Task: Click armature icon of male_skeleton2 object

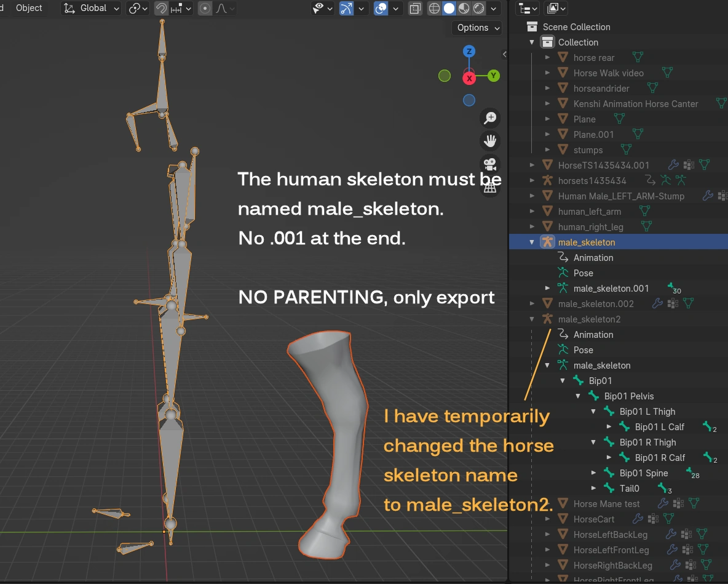Action: pos(547,319)
